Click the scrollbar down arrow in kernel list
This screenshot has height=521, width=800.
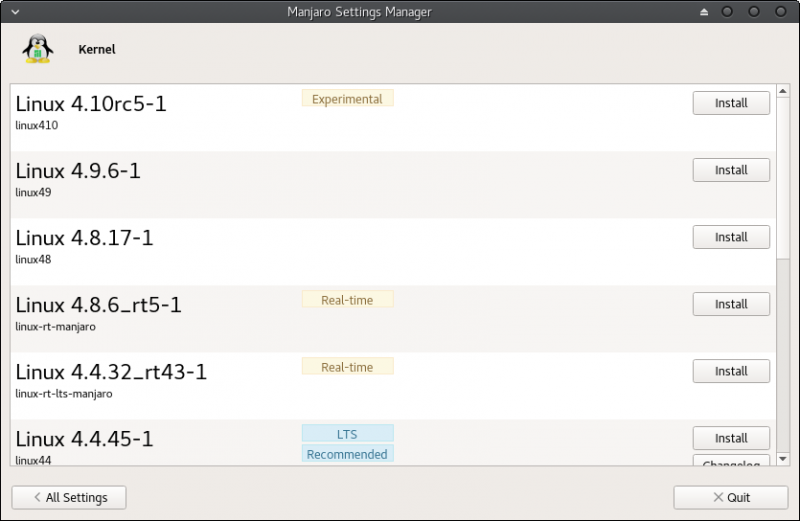tap(783, 459)
